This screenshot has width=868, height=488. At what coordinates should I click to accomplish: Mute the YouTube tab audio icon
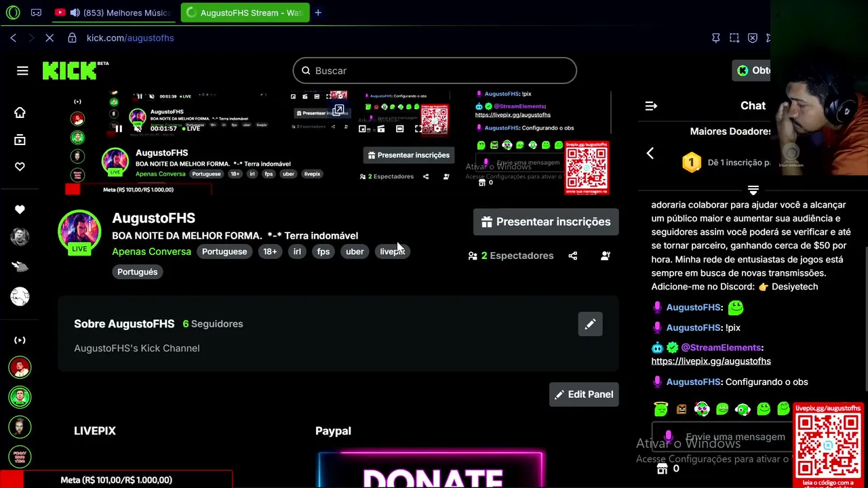pyautogui.click(x=74, y=12)
